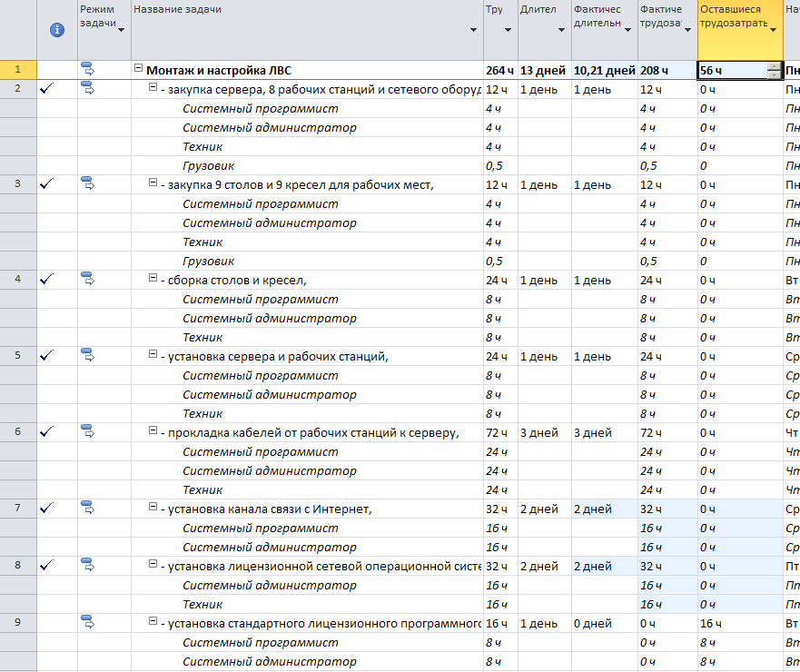Image resolution: width=800 pixels, height=672 pixels.
Task: Click the 264 ч work cell of row 1
Action: click(500, 71)
